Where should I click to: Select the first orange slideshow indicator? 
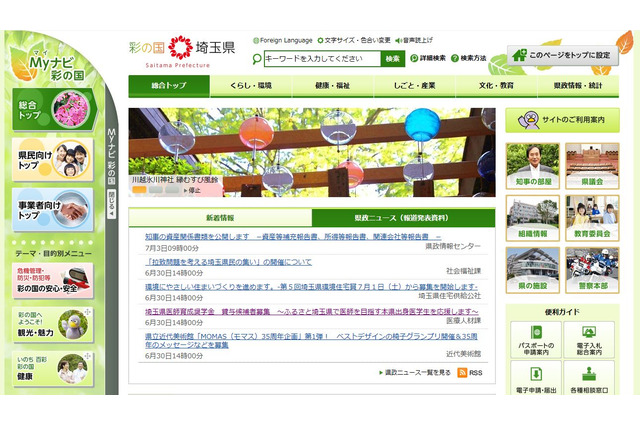[x=139, y=190]
